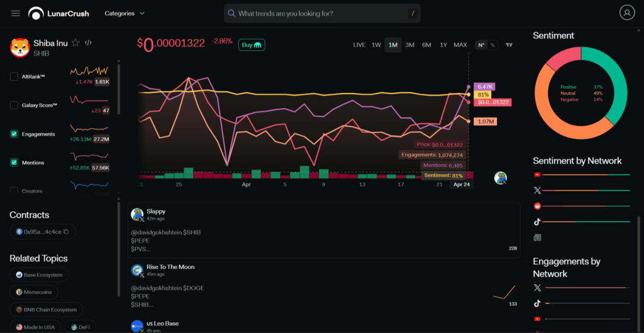Image resolution: width=644 pixels, height=333 pixels.
Task: Click the TikTok icon in Engagements by Network
Action: 537,303
